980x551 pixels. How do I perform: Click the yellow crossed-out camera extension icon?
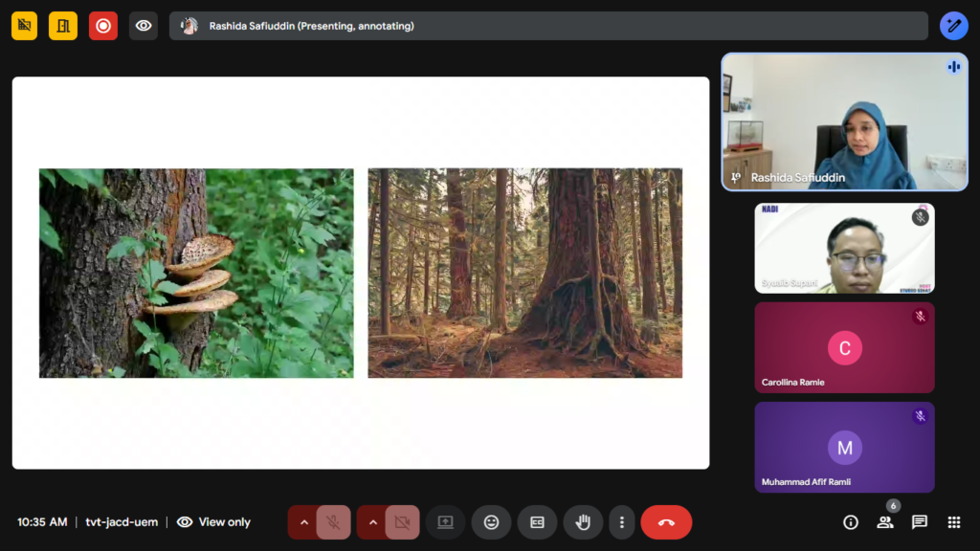click(x=24, y=26)
